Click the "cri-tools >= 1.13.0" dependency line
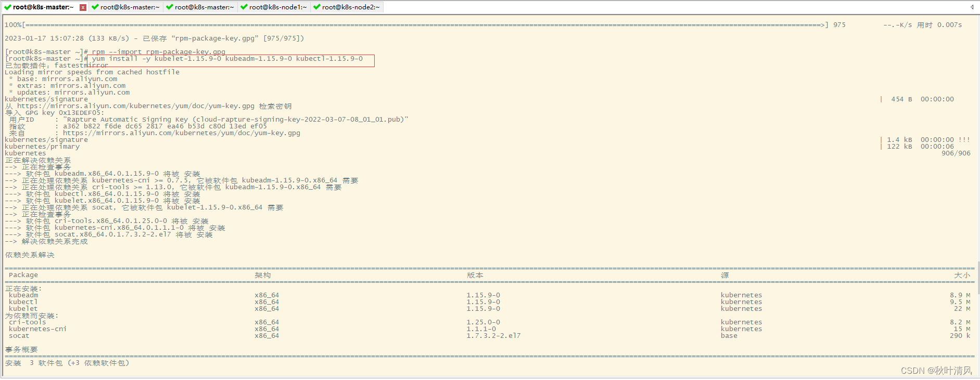This screenshot has height=380, width=980. [173, 187]
